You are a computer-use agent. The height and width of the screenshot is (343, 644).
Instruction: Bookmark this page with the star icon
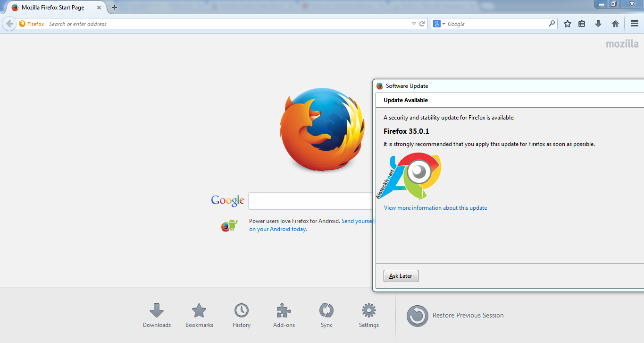[x=568, y=24]
